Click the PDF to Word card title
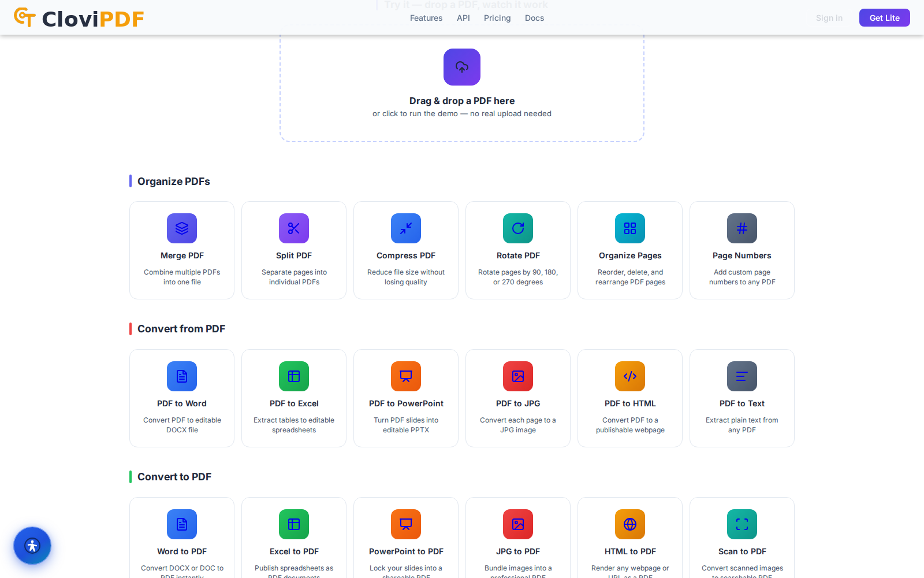Viewport: 924px width, 578px height. pyautogui.click(x=182, y=403)
